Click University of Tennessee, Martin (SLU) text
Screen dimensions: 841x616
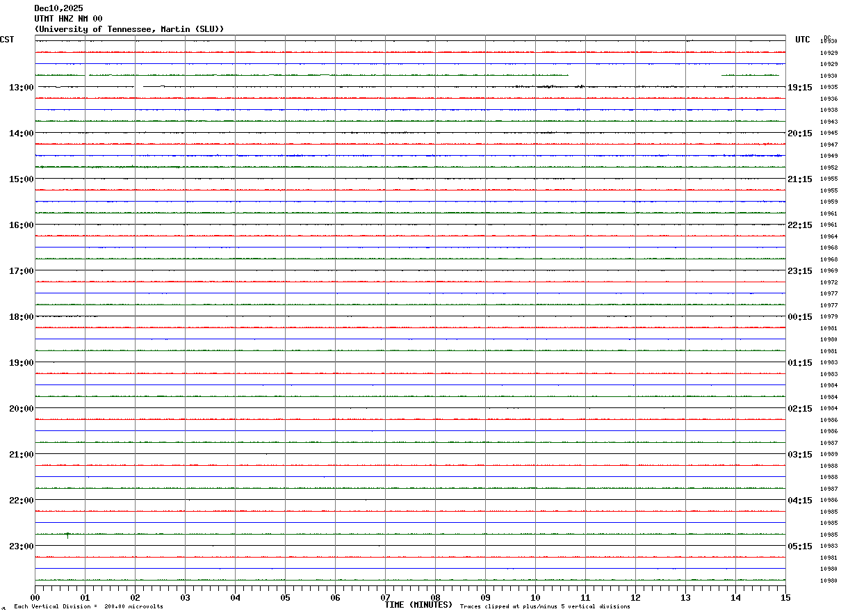129,29
